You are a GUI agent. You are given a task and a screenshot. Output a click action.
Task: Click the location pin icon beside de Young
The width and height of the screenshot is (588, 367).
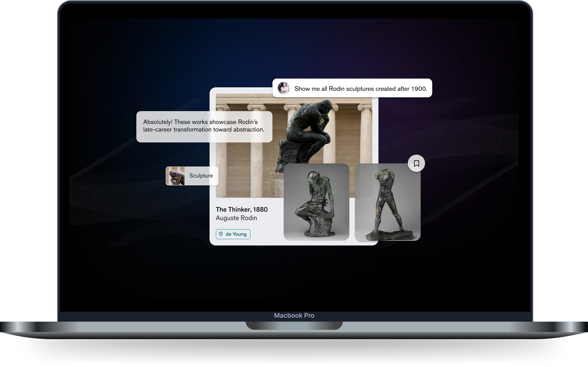point(221,234)
